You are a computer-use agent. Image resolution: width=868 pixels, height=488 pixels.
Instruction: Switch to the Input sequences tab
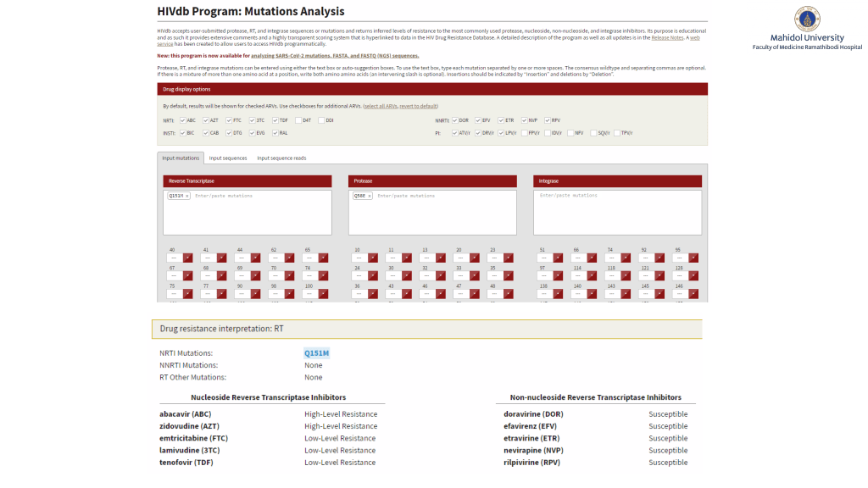(228, 158)
